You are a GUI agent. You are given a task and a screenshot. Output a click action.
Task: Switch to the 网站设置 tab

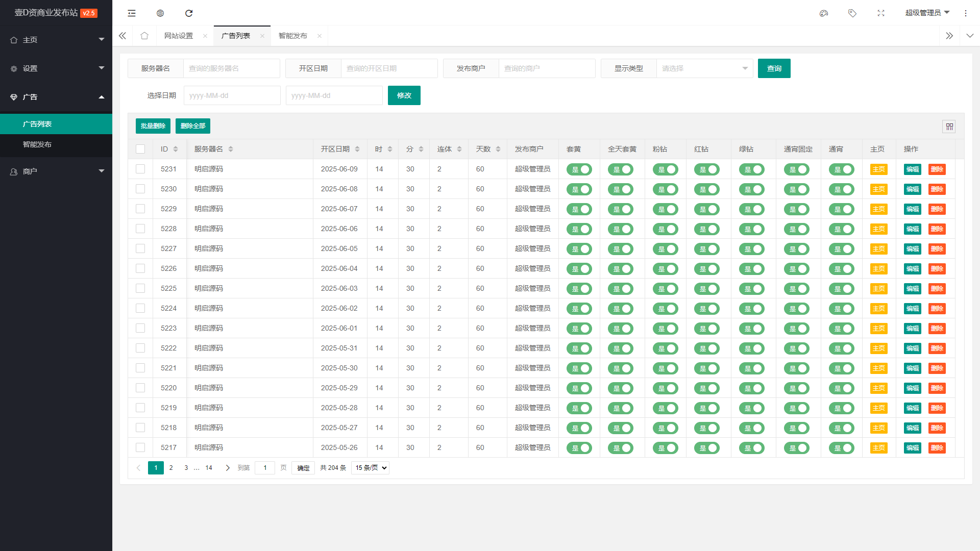click(x=178, y=35)
